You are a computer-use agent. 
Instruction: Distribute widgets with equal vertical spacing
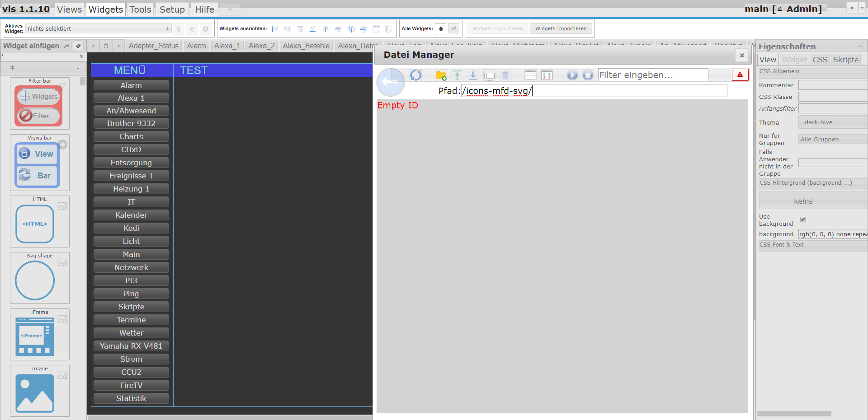[x=363, y=29]
